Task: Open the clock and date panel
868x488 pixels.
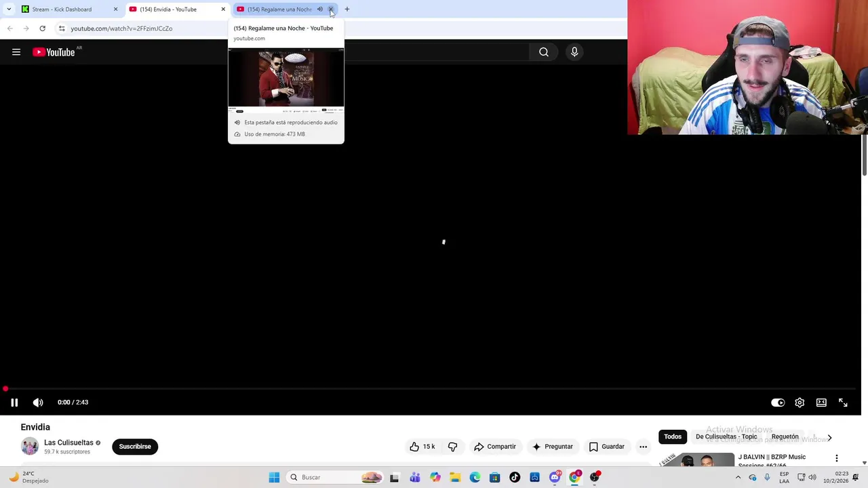Action: coord(836,478)
